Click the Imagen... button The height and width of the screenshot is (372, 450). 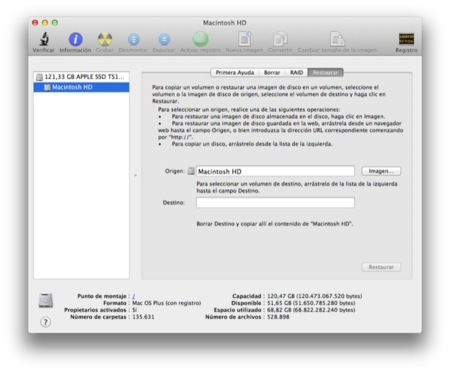pyautogui.click(x=381, y=171)
